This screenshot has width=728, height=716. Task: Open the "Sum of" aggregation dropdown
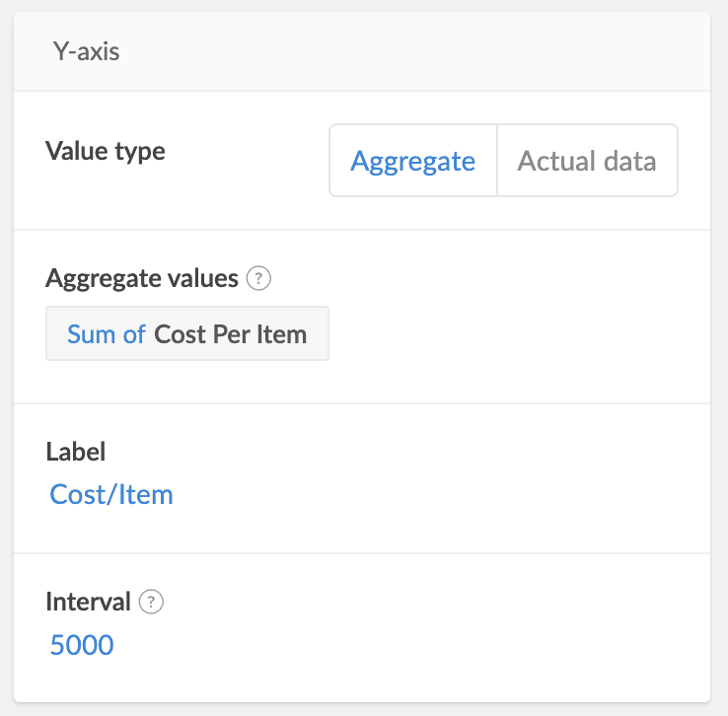tap(107, 334)
